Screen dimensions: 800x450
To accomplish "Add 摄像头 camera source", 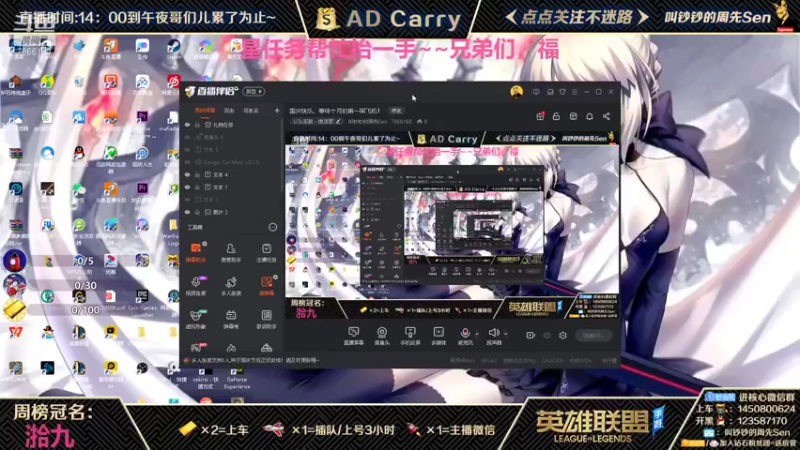I will point(382,336).
